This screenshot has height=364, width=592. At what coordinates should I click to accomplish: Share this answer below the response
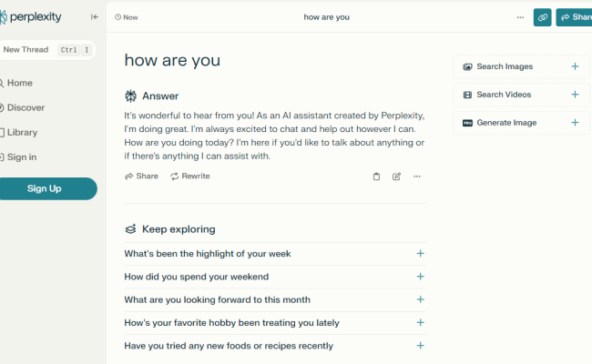point(141,177)
